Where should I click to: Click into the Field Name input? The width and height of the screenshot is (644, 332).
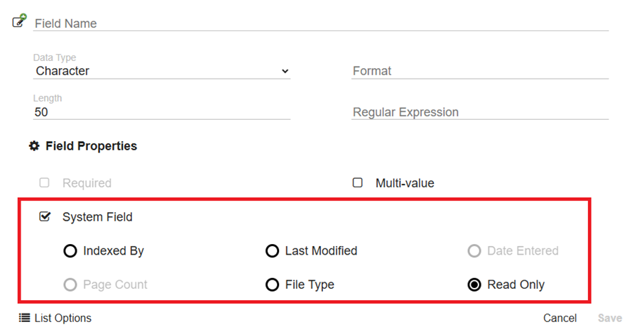point(321,23)
